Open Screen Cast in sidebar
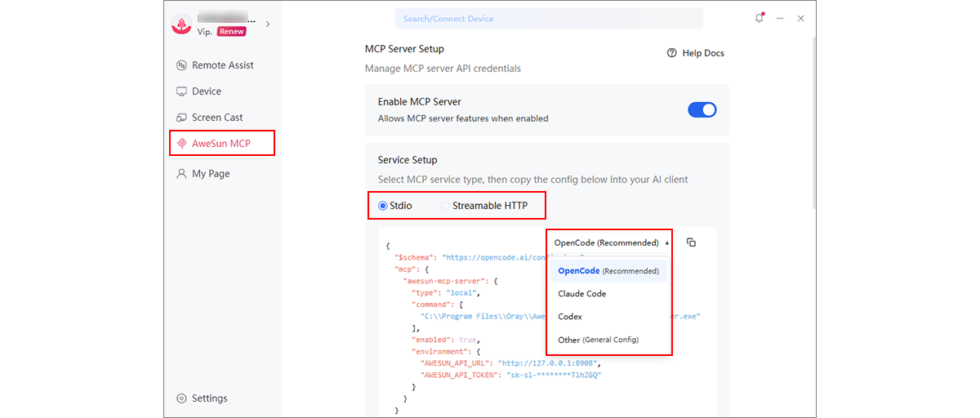Image resolution: width=980 pixels, height=418 pixels. (x=210, y=118)
